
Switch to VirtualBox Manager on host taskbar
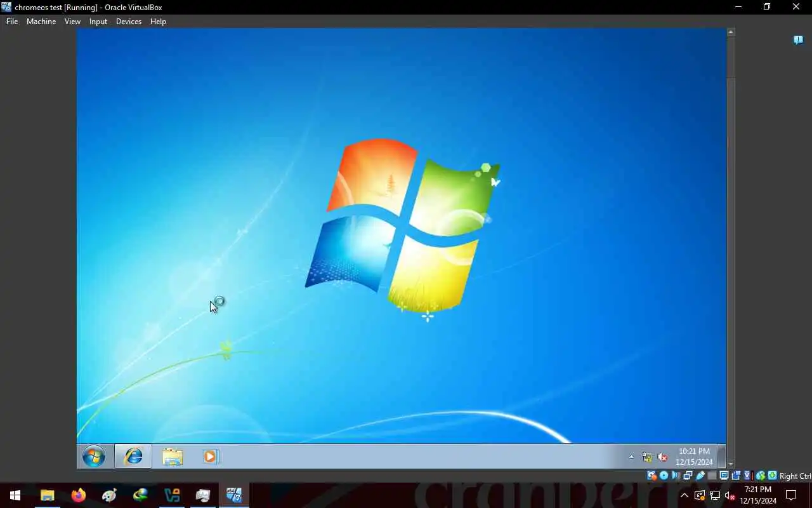click(203, 495)
